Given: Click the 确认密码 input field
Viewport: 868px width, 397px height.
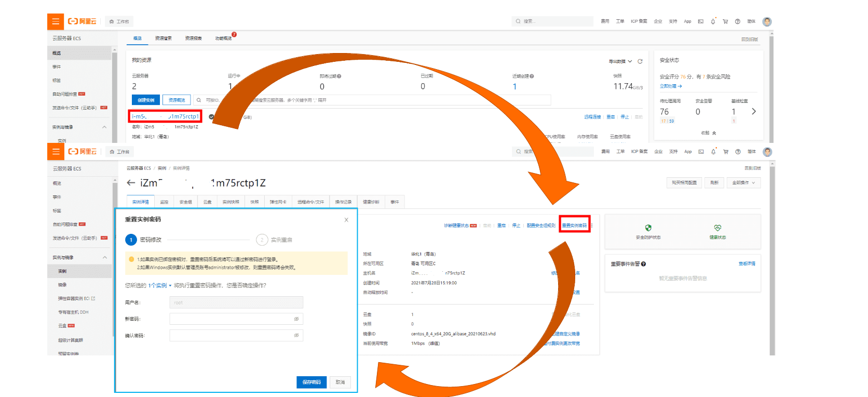Looking at the screenshot, I should [236, 335].
